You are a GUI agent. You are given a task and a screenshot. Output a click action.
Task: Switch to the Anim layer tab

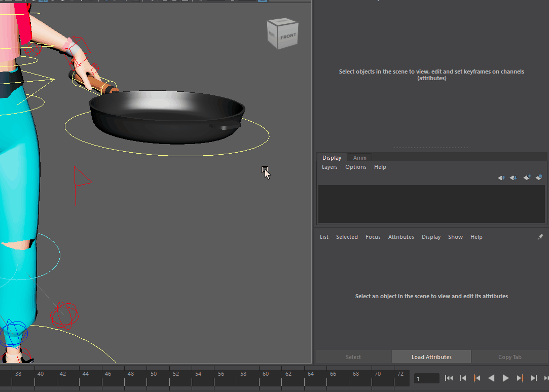(359, 158)
